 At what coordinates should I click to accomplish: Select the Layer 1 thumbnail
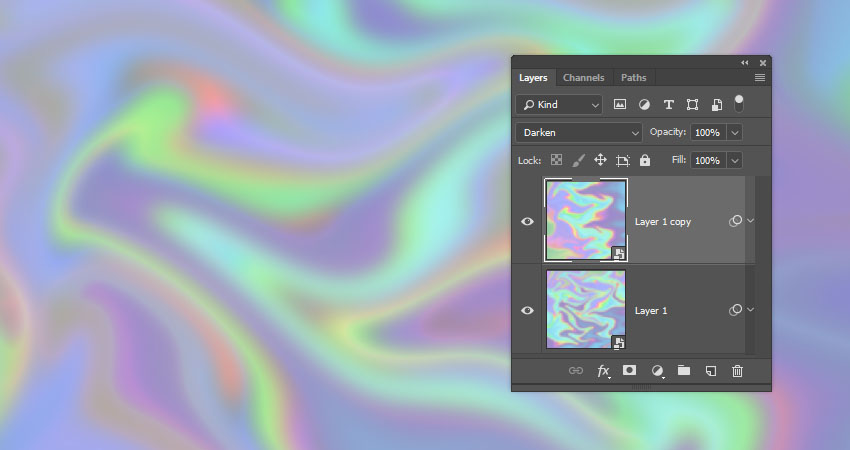point(586,309)
